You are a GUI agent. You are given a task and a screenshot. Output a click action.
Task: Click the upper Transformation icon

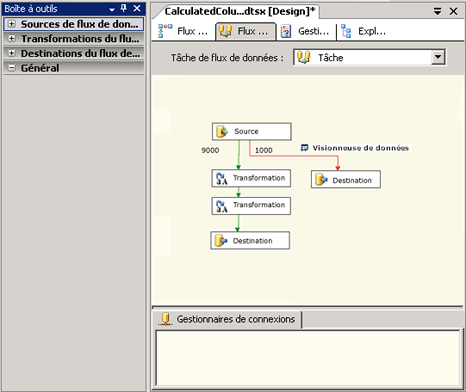[222, 178]
